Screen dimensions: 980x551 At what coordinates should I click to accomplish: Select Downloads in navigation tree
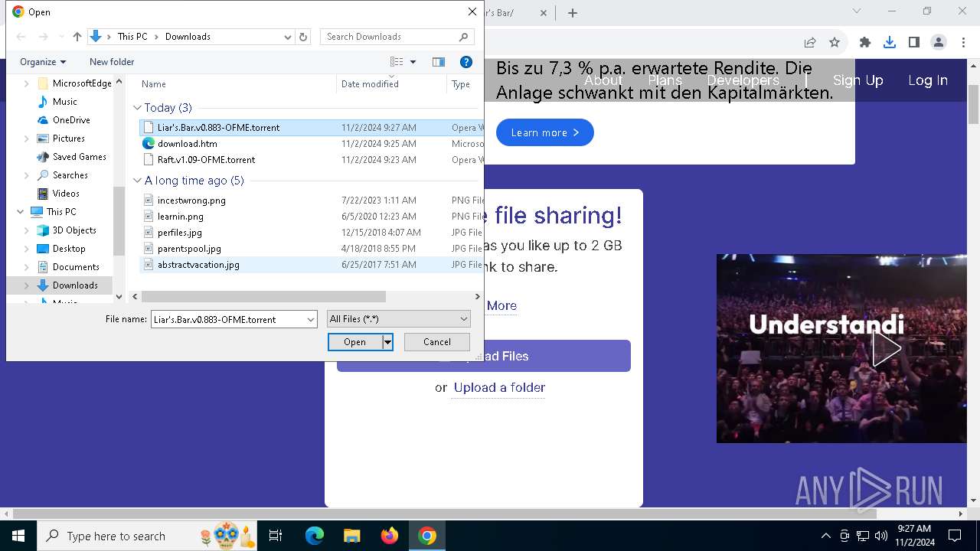coord(75,285)
